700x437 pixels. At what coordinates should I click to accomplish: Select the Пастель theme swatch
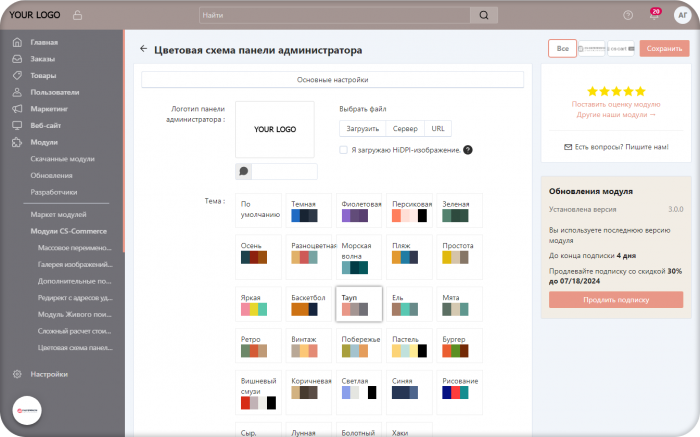click(409, 346)
